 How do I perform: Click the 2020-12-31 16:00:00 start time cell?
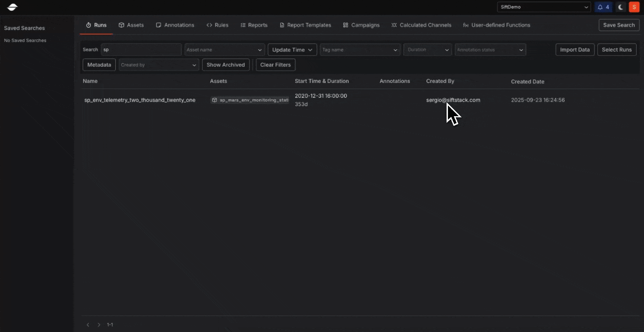click(321, 96)
